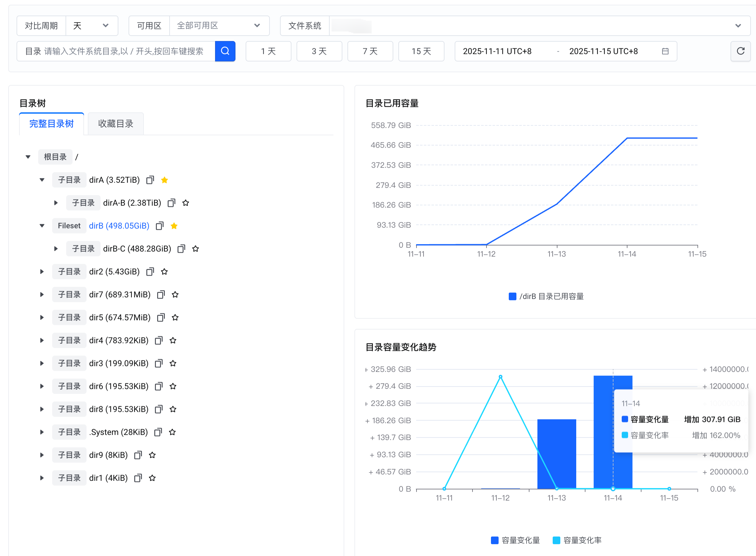The height and width of the screenshot is (556, 756).
Task: Click the blue directory search icon button
Action: (225, 51)
